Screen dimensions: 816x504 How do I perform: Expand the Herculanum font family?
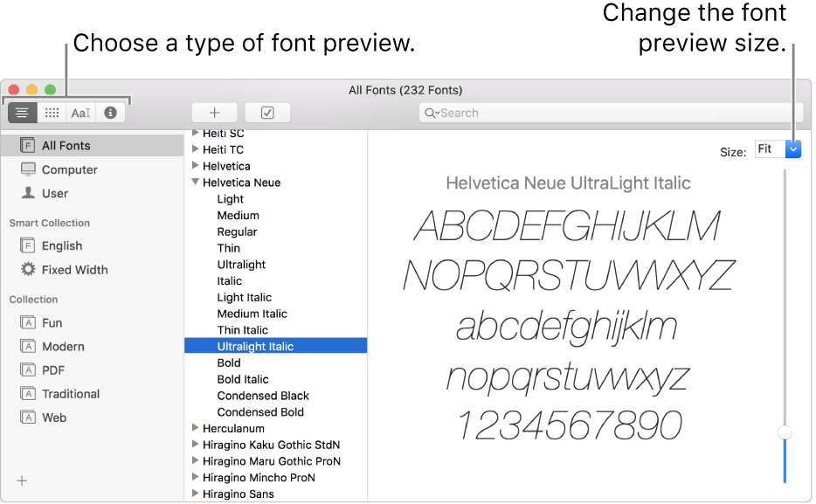(196, 427)
